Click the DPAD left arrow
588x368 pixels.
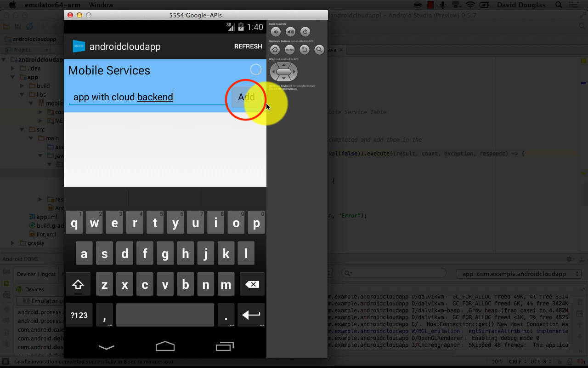tap(273, 72)
